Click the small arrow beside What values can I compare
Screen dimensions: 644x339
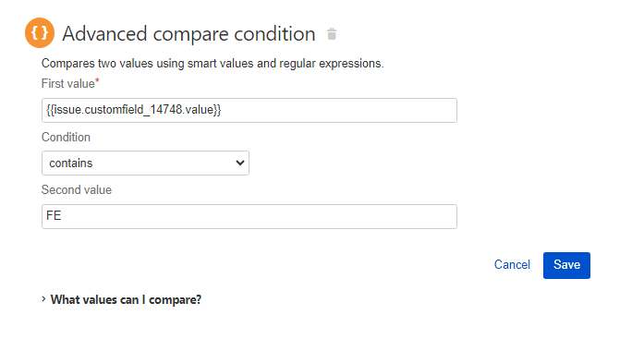(43, 299)
